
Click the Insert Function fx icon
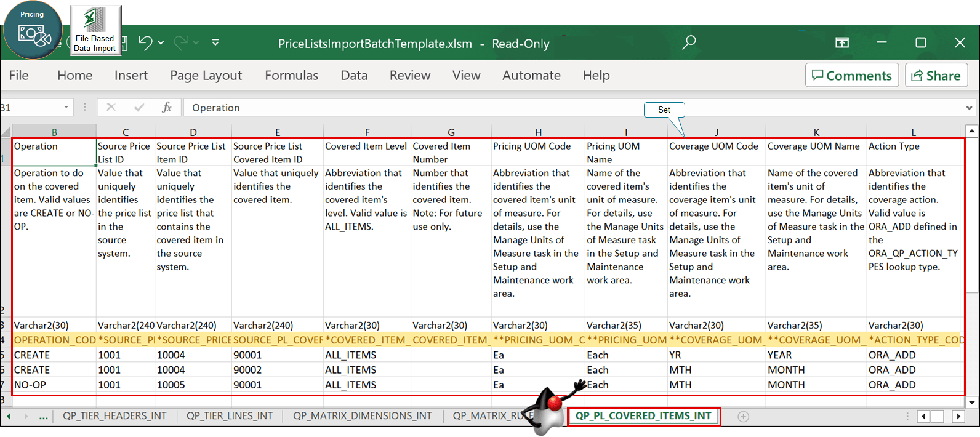(x=166, y=108)
